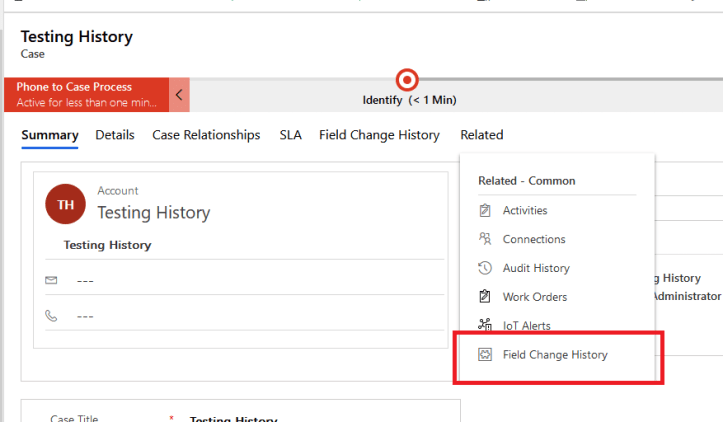Open the Testing History account link

pos(153,213)
